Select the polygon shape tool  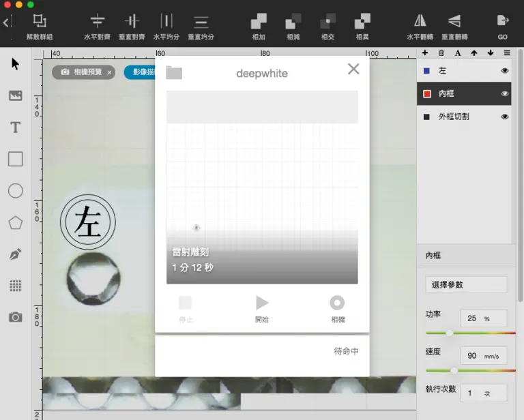click(x=16, y=223)
